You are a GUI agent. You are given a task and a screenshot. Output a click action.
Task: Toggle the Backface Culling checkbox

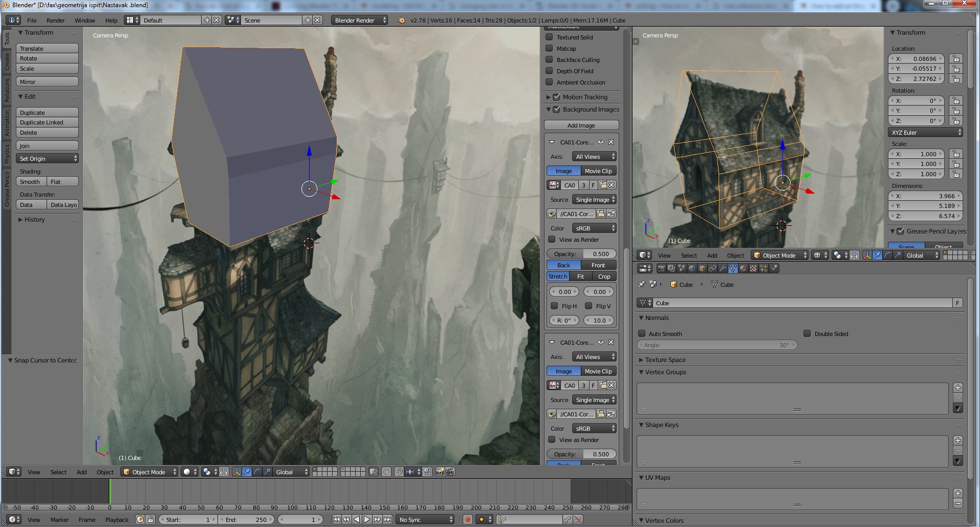pos(549,59)
